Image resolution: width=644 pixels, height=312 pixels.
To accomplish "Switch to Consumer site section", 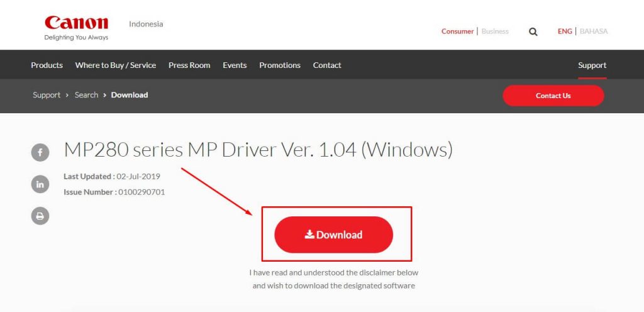I will [458, 31].
